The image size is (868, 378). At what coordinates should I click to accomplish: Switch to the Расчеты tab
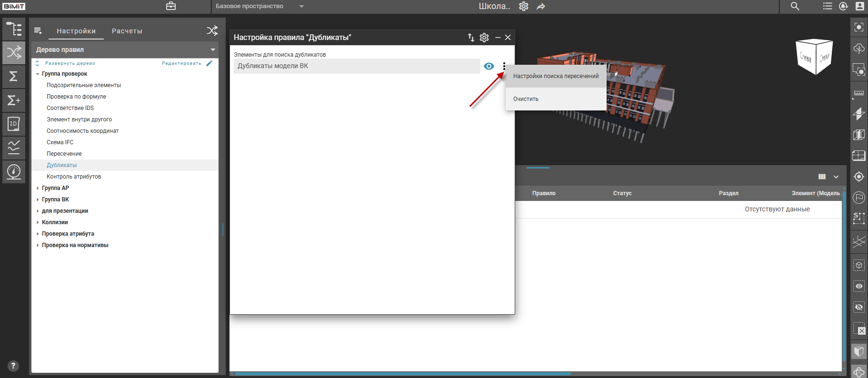(127, 31)
